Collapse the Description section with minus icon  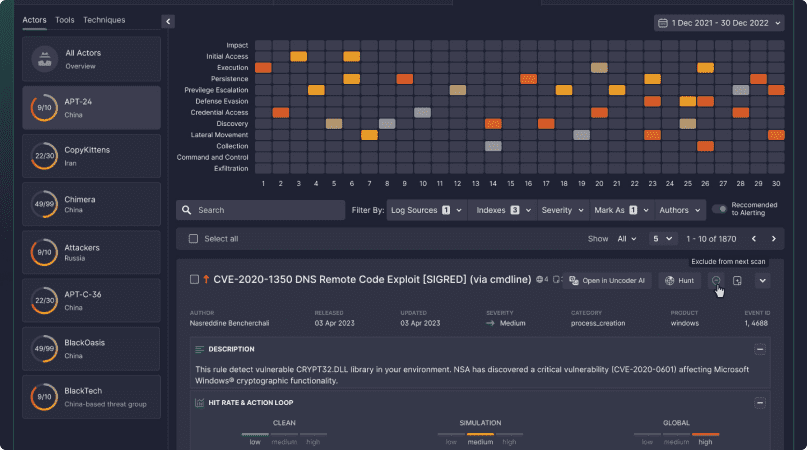pyautogui.click(x=760, y=349)
